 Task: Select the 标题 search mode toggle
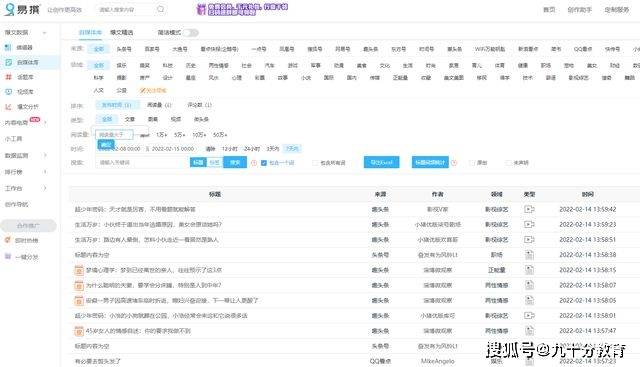tap(198, 162)
